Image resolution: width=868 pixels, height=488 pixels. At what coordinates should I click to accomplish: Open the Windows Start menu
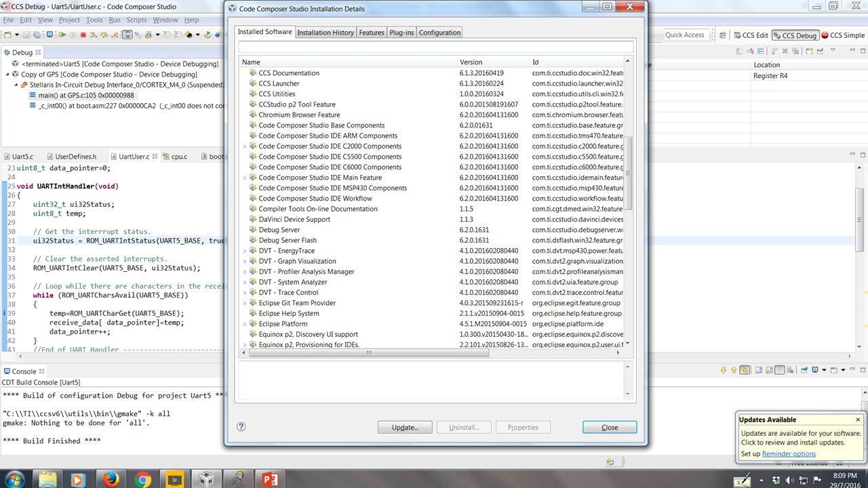[x=14, y=480]
